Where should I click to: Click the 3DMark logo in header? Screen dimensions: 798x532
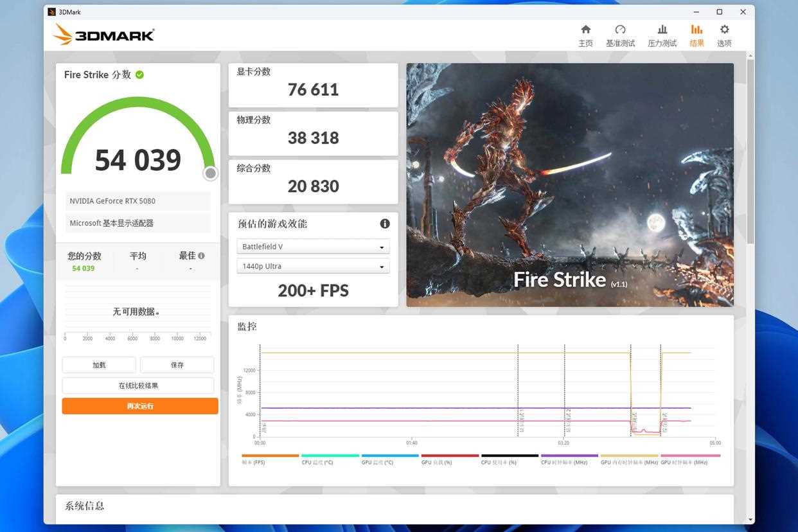click(104, 35)
